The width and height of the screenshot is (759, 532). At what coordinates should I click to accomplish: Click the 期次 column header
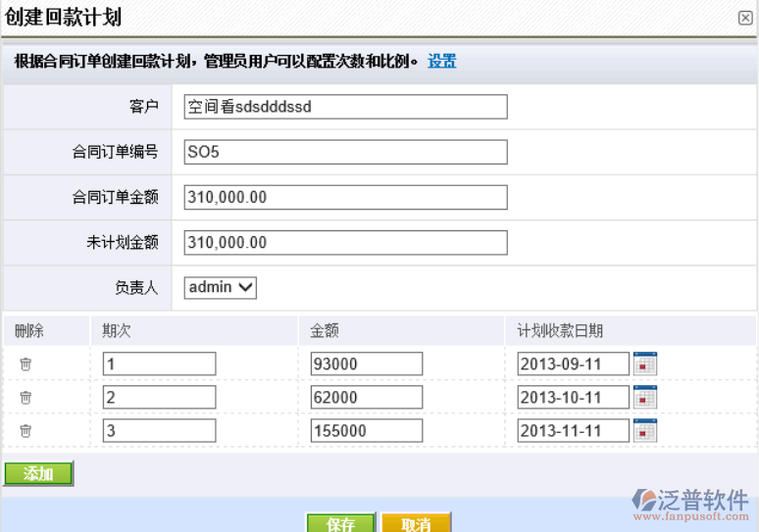[116, 331]
